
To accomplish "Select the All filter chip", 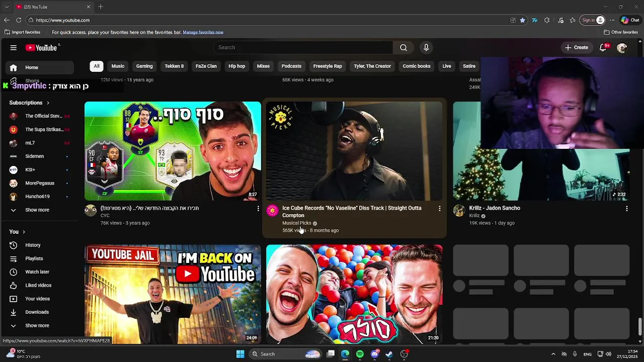I will click(x=97, y=66).
